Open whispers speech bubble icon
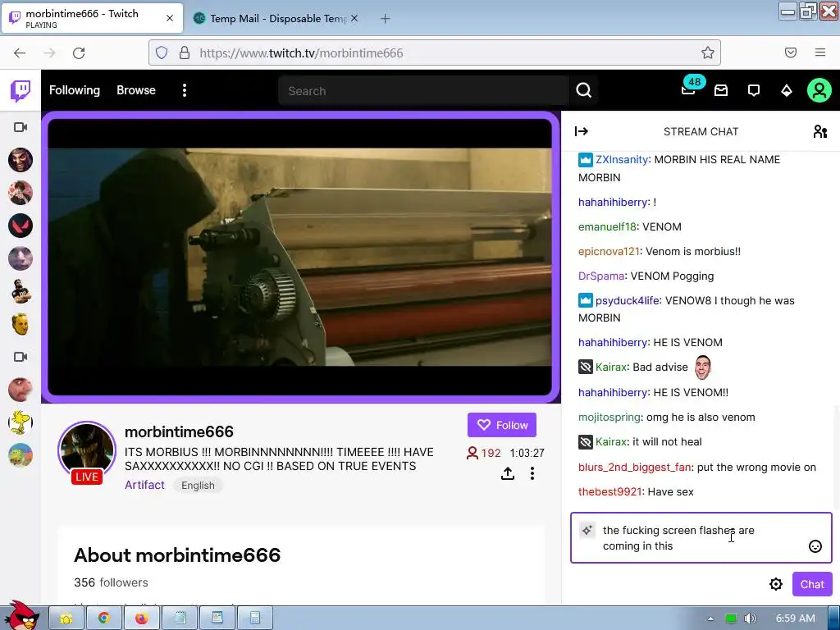 [754, 90]
